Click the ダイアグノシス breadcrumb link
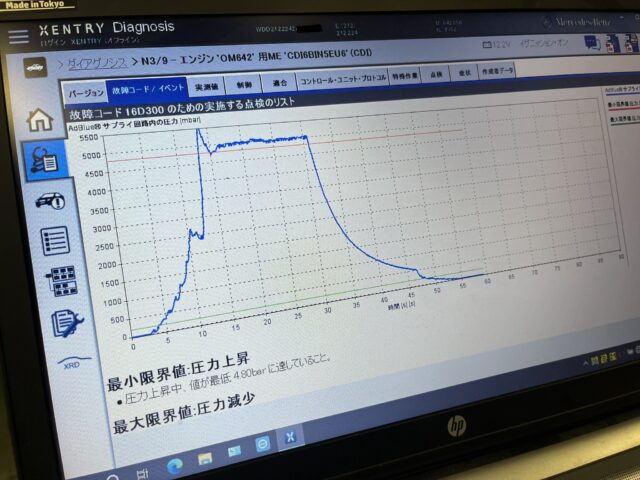Image resolution: width=640 pixels, height=480 pixels. [97, 63]
